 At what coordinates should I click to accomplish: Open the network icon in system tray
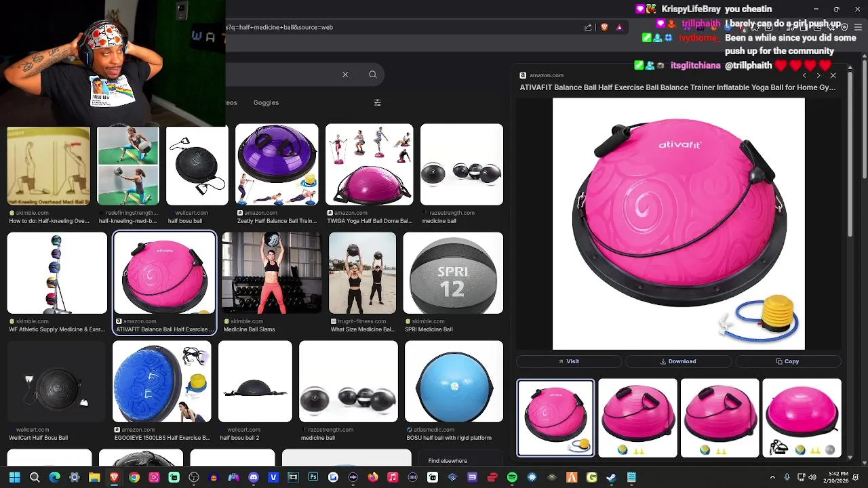click(801, 478)
